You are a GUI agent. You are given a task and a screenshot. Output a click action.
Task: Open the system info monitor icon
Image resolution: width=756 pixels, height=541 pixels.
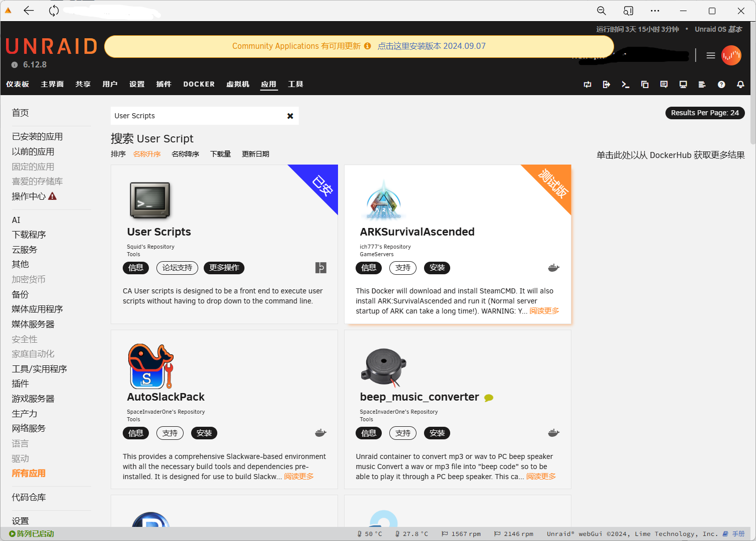point(683,85)
